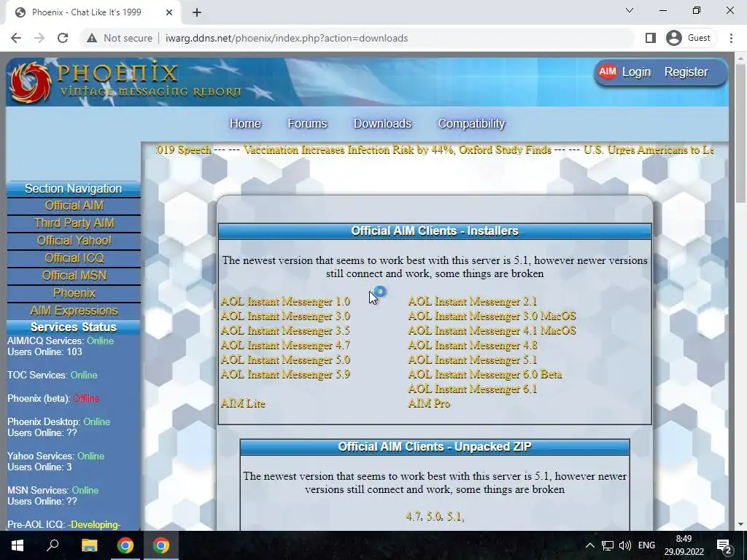Select Phoenix in section navigation
This screenshot has height=560, width=747.
point(74,293)
